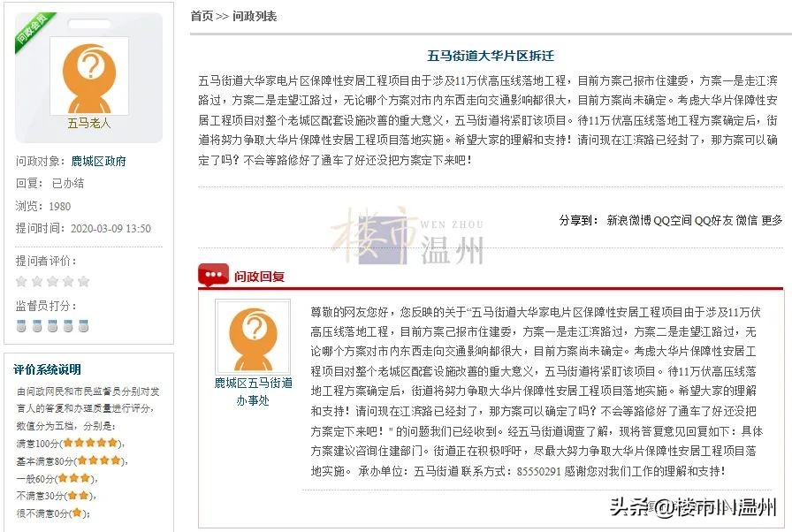Select the first star under 提问者评价
This screenshot has height=532, width=792.
pyautogui.click(x=21, y=280)
